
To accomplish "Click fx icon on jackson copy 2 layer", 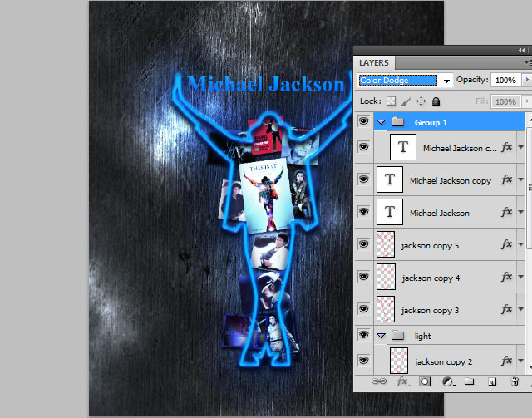I will point(506,361).
